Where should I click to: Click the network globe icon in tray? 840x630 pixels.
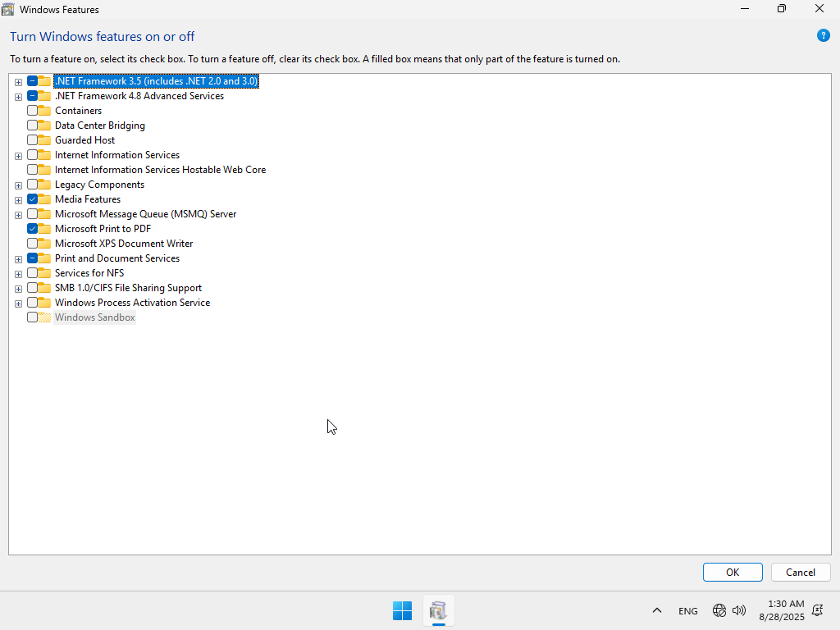719,610
